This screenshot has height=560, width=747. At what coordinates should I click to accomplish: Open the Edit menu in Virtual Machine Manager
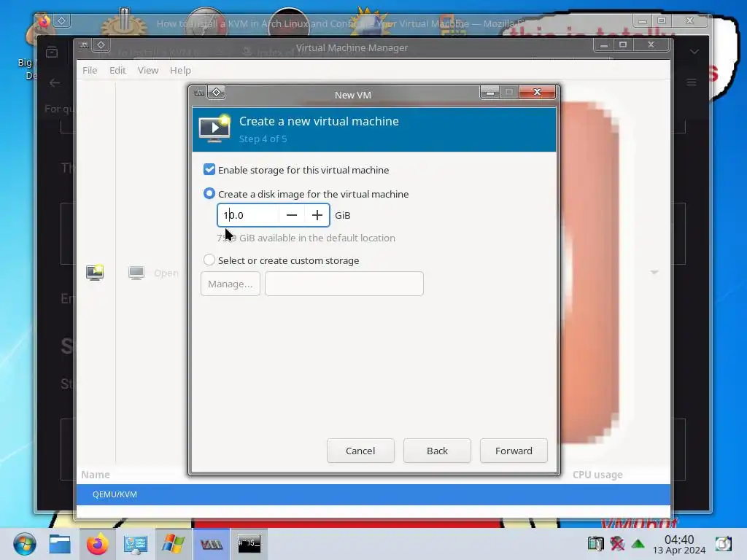[x=117, y=70]
